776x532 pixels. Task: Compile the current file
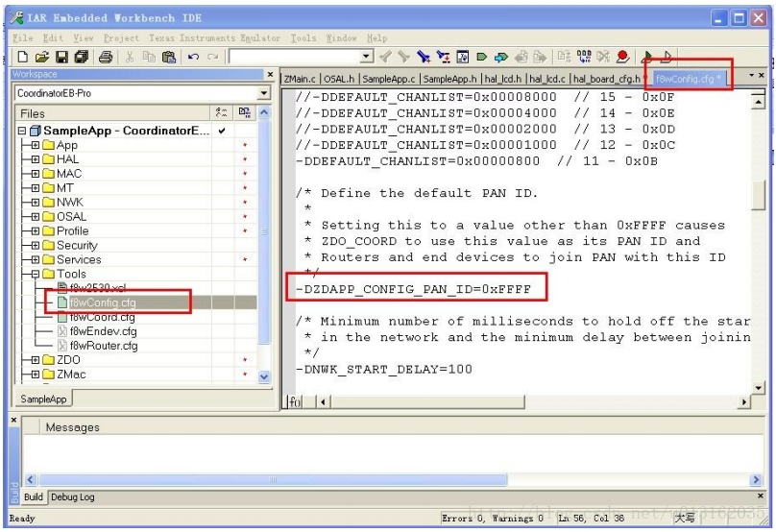pos(564,57)
